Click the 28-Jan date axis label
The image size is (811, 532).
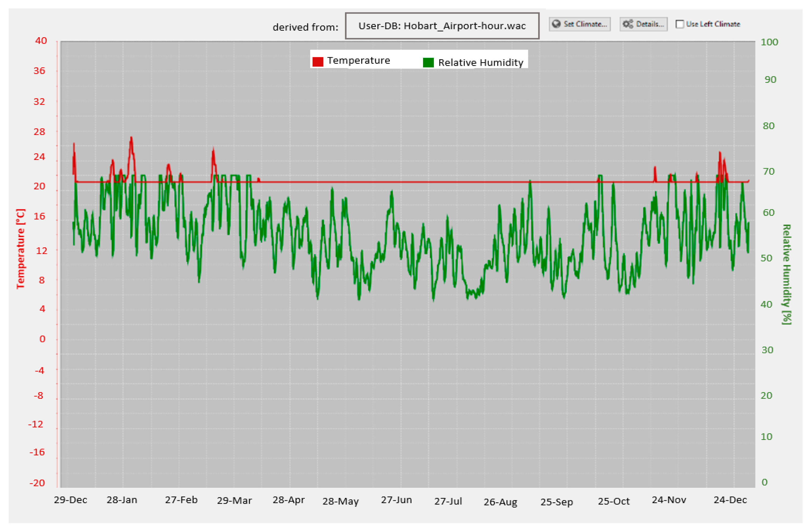click(122, 500)
